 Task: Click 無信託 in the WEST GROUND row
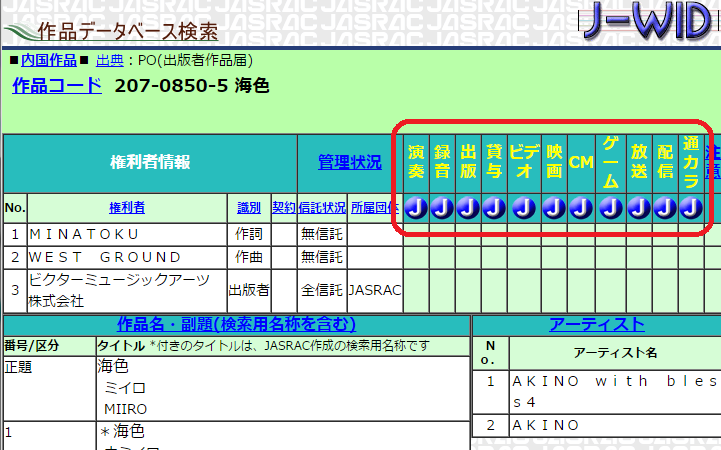(x=322, y=257)
